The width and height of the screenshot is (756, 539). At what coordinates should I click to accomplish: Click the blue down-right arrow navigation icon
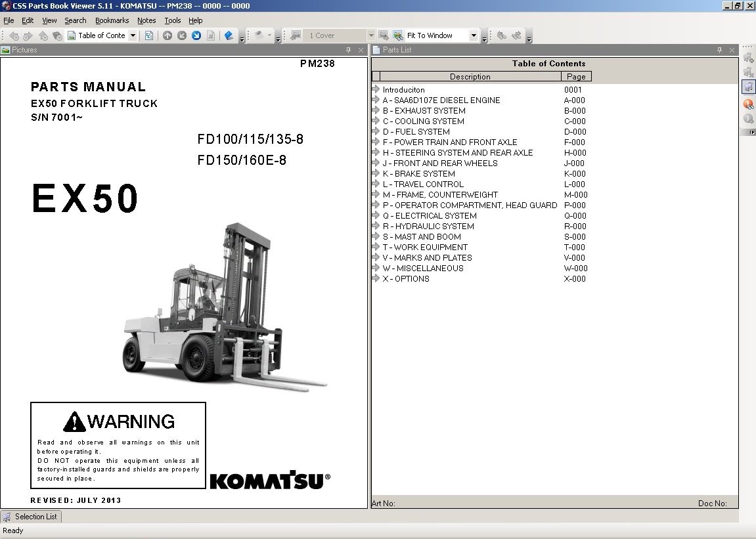pos(196,35)
